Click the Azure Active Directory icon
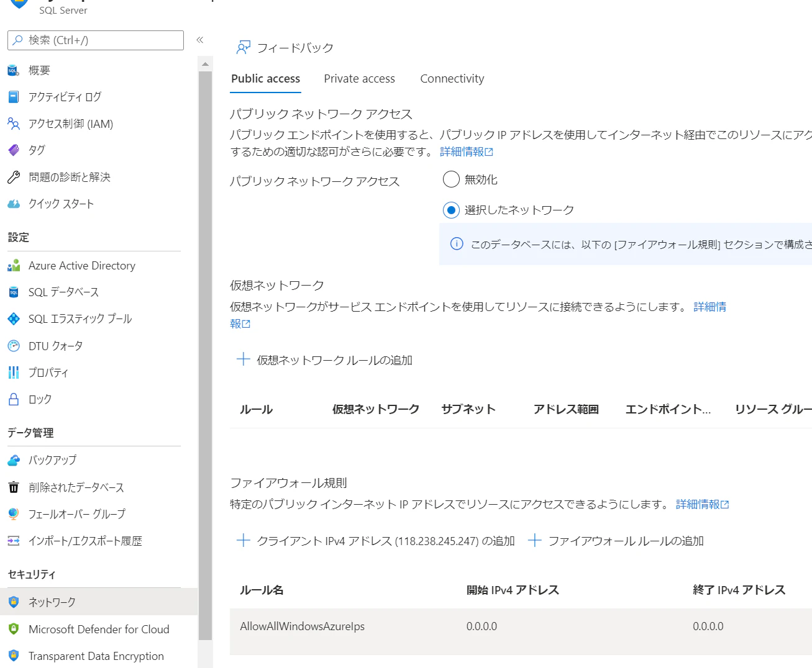Viewport: 812px width, 668px height. point(13,266)
